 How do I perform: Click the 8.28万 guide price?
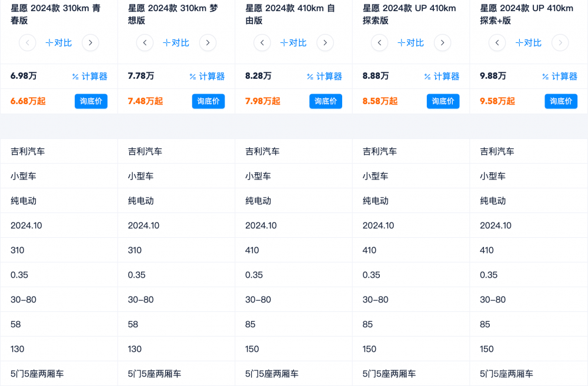[x=258, y=76]
